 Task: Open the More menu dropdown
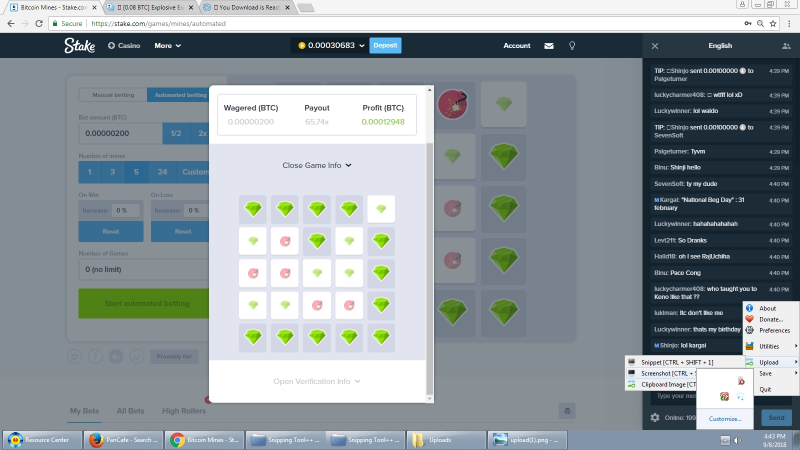167,45
